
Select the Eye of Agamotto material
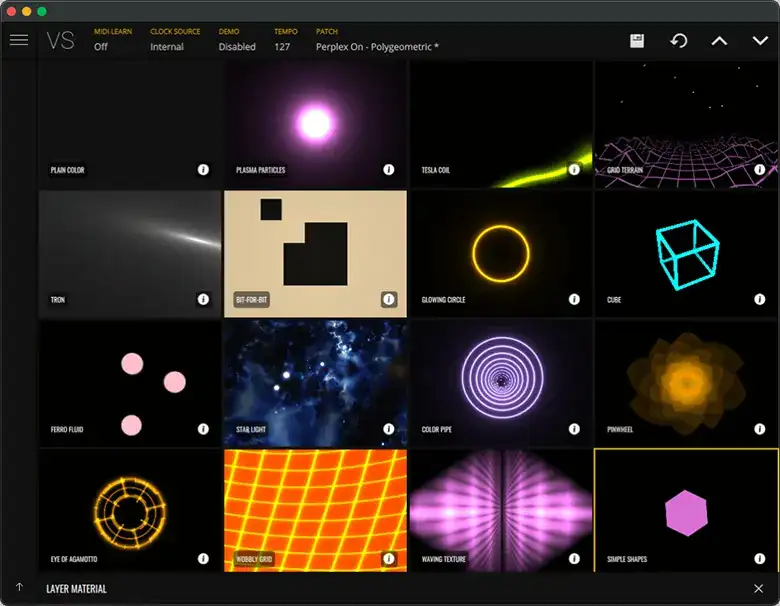130,510
